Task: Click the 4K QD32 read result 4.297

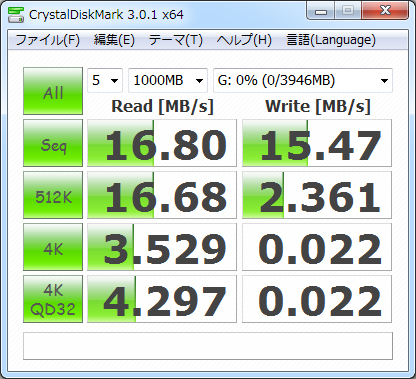Action: (x=162, y=299)
